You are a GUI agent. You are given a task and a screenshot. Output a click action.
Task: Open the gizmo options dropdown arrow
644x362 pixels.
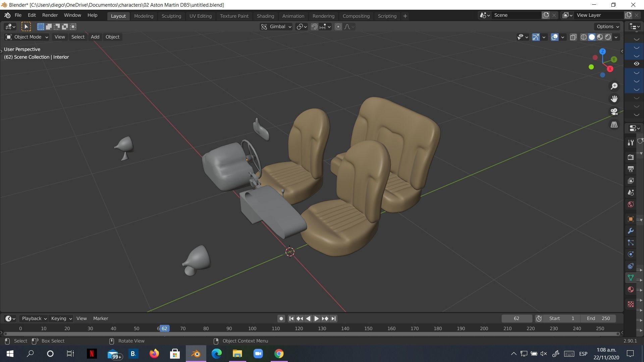(544, 37)
